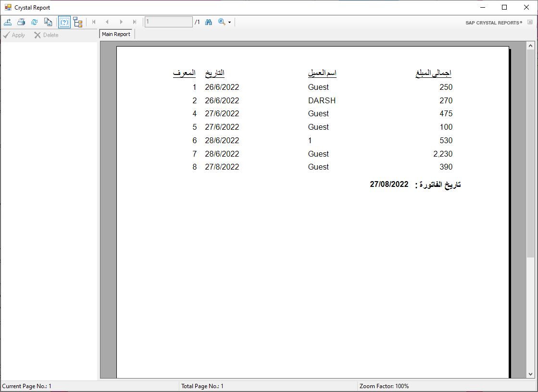Refresh the report data
538x392 pixels.
tap(35, 22)
